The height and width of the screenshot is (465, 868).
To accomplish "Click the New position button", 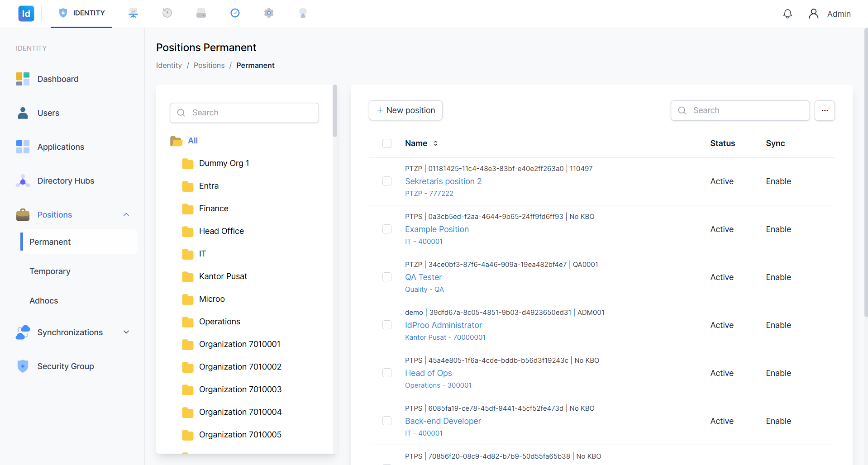I will tap(405, 110).
